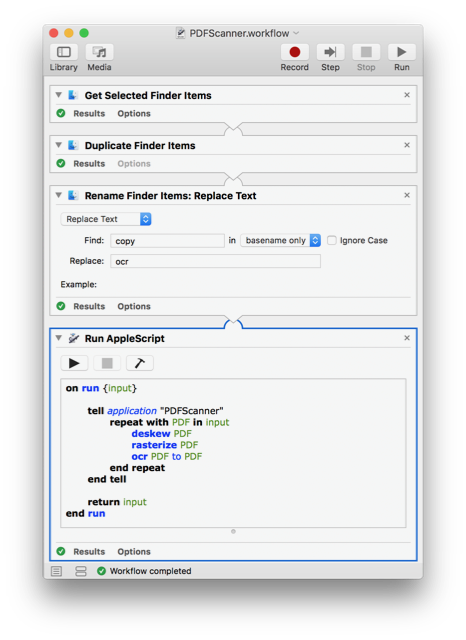Image resolution: width=466 pixels, height=640 pixels.
Task: Show the workflow log list icon
Action: pos(56,571)
